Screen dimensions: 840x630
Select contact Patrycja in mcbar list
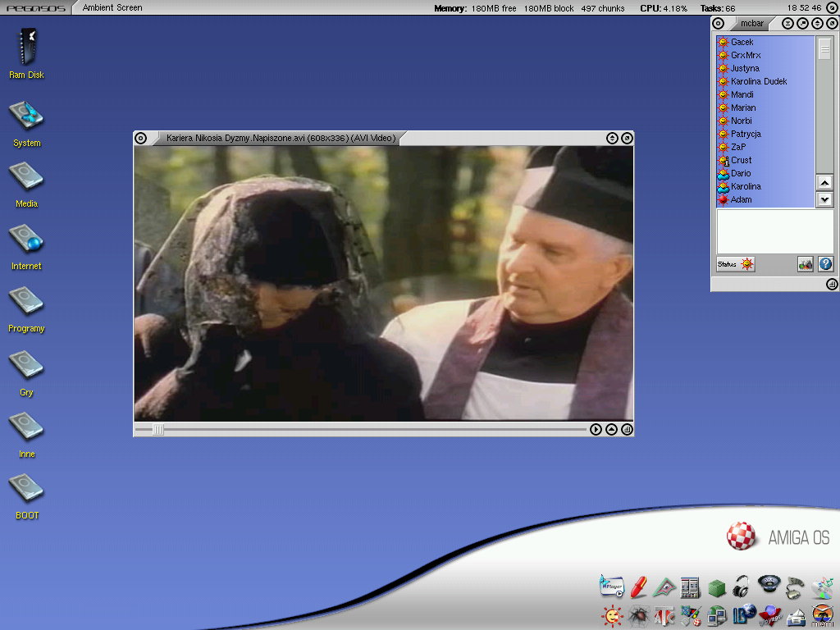click(x=765, y=134)
